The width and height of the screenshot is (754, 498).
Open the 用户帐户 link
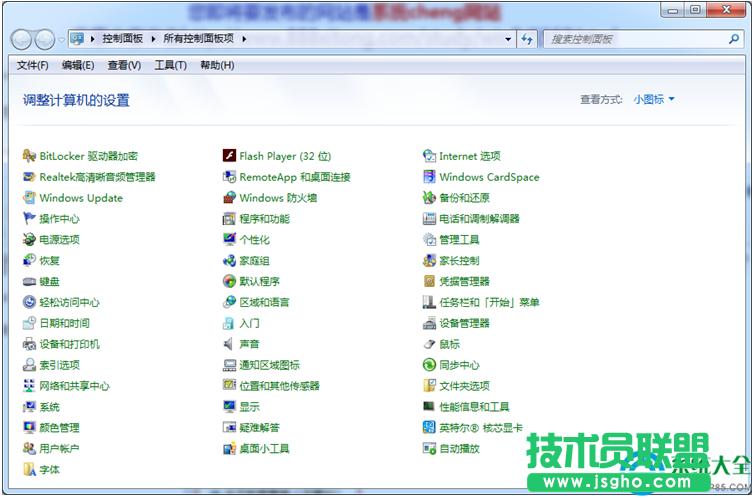pos(59,449)
